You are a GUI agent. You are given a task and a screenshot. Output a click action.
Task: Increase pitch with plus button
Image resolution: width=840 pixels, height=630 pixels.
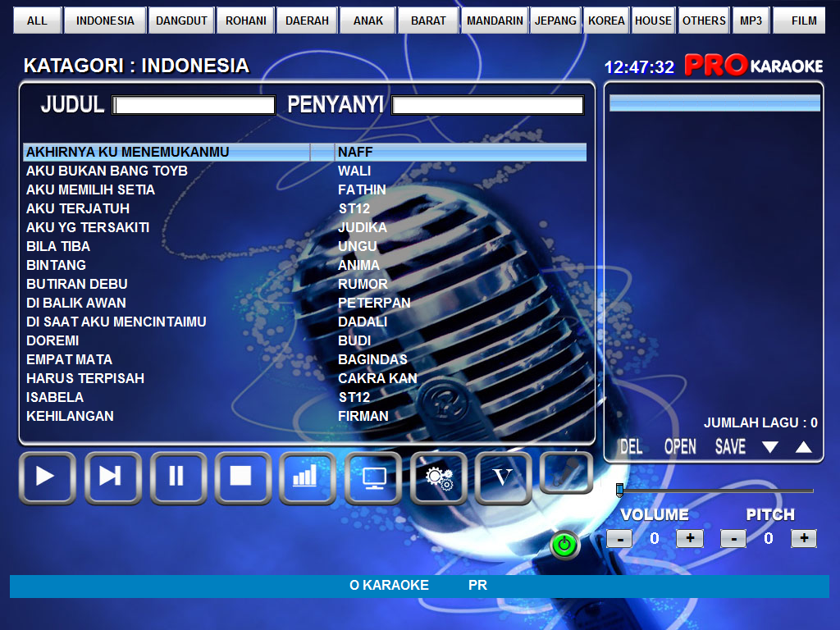(804, 538)
